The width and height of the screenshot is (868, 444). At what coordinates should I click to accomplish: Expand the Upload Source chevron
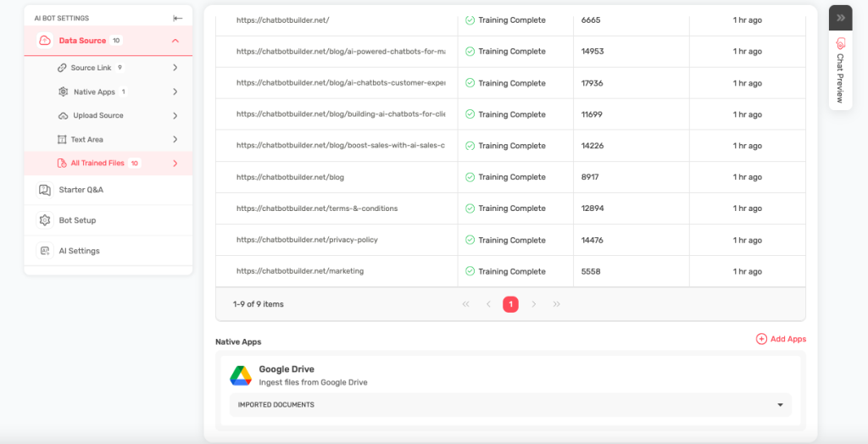click(x=175, y=116)
